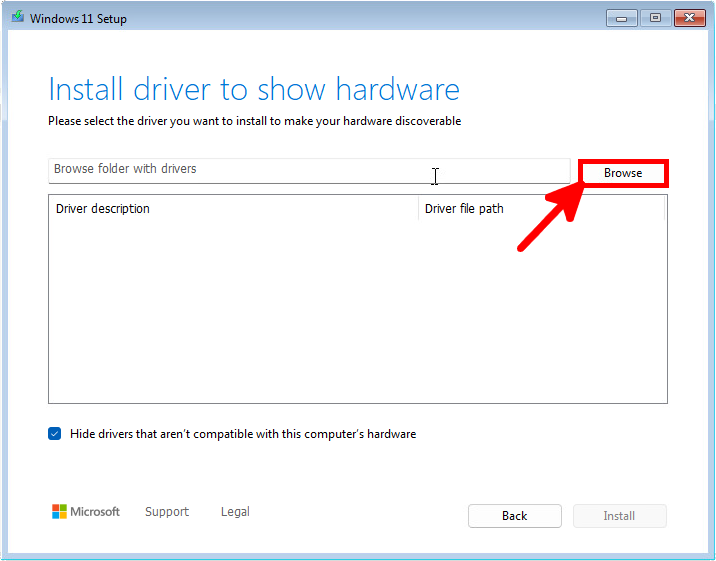Viewport: 716px width, 561px height.
Task: Click the Browse button
Action: pos(623,173)
